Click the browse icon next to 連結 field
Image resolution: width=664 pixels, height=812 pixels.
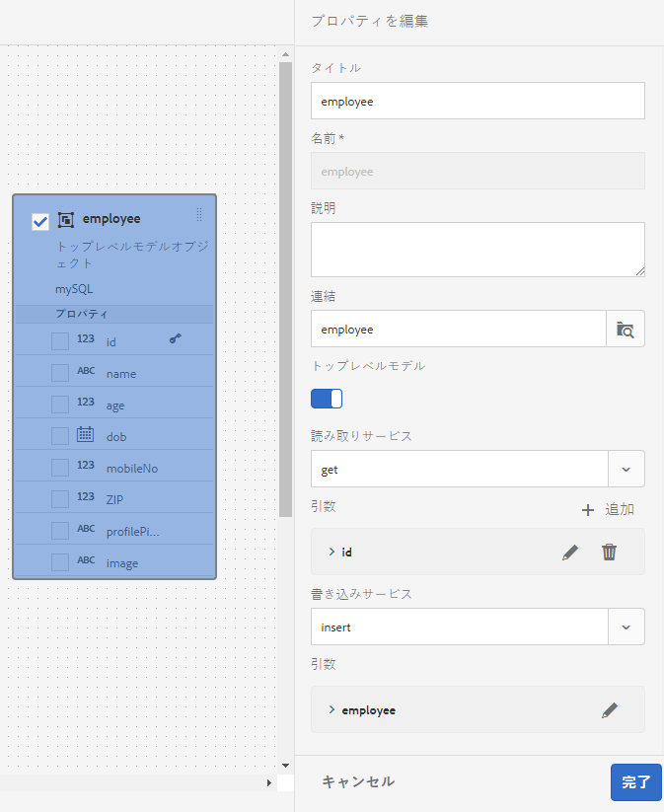click(626, 329)
